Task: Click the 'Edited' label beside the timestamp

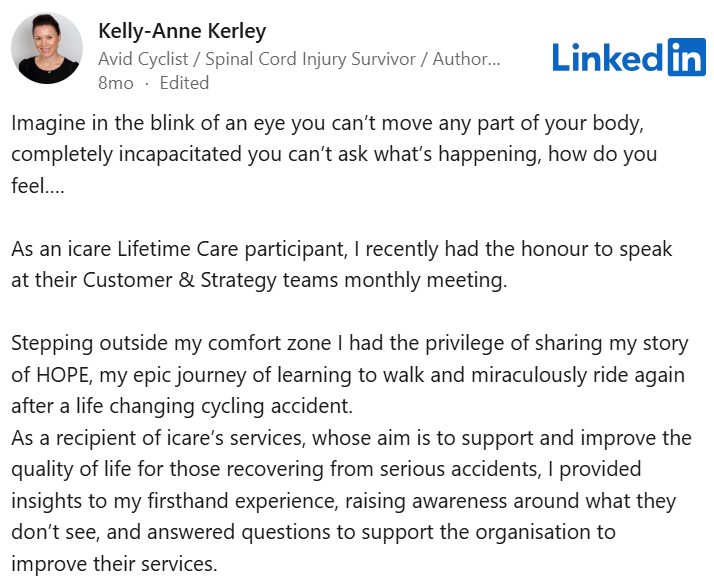Action: coord(184,83)
